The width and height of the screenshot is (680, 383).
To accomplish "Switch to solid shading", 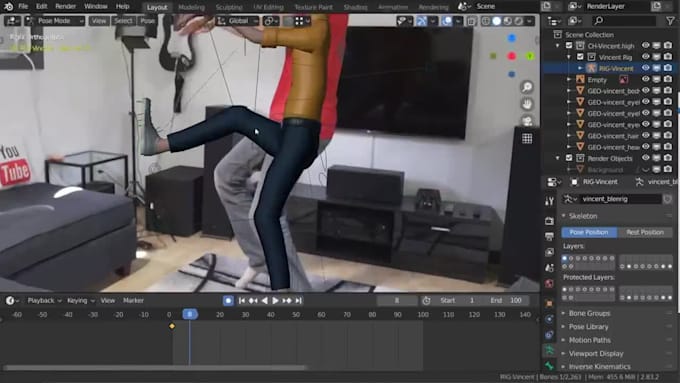I will coord(497,21).
